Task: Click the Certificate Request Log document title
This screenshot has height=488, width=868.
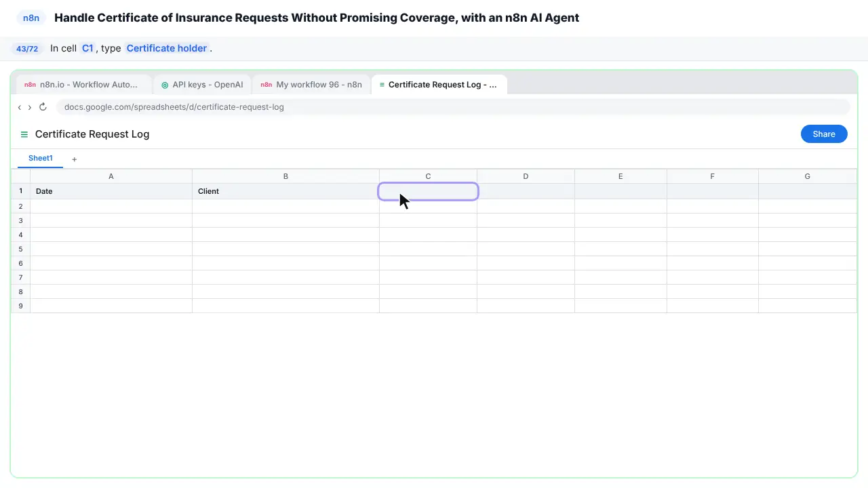Action: [92, 134]
